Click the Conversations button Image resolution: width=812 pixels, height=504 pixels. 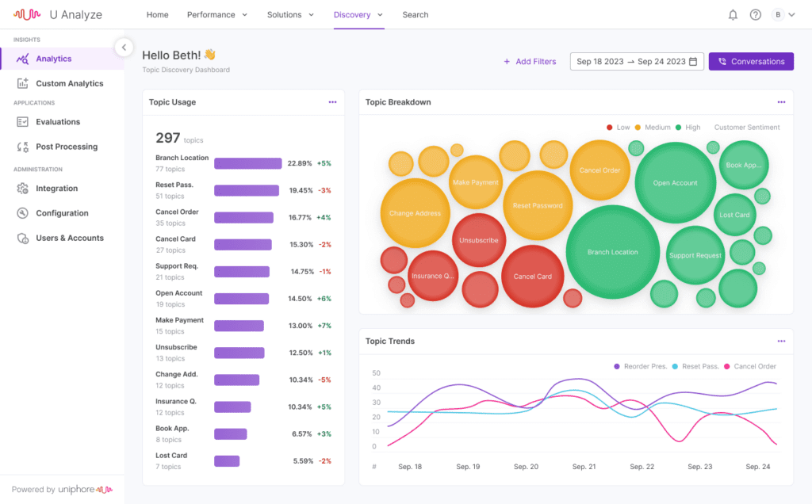(x=750, y=62)
